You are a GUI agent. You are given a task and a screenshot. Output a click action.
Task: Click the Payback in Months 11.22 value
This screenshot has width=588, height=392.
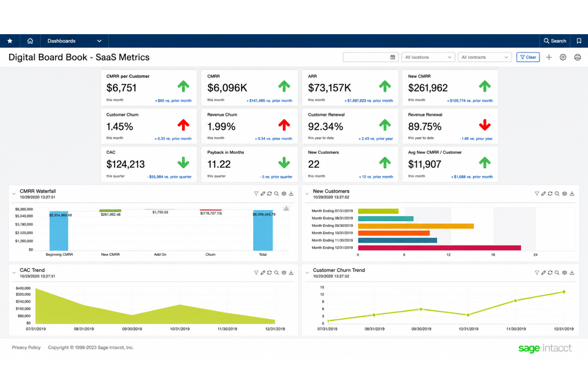[219, 164]
